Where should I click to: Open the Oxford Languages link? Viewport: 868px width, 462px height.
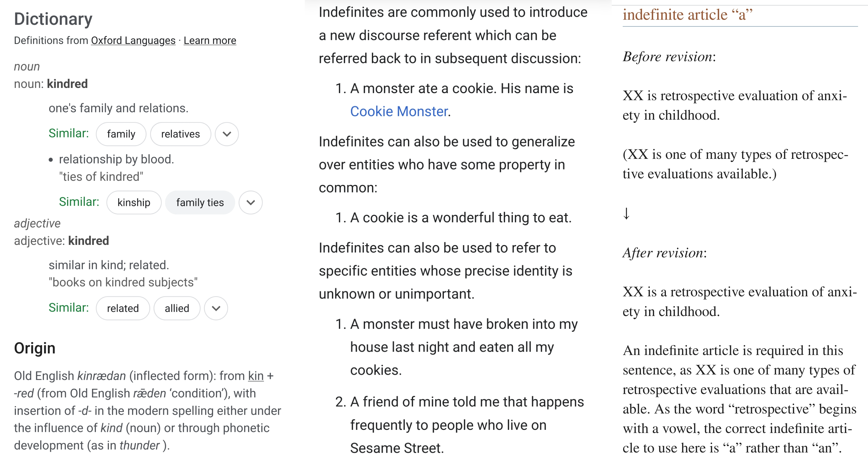click(x=133, y=40)
